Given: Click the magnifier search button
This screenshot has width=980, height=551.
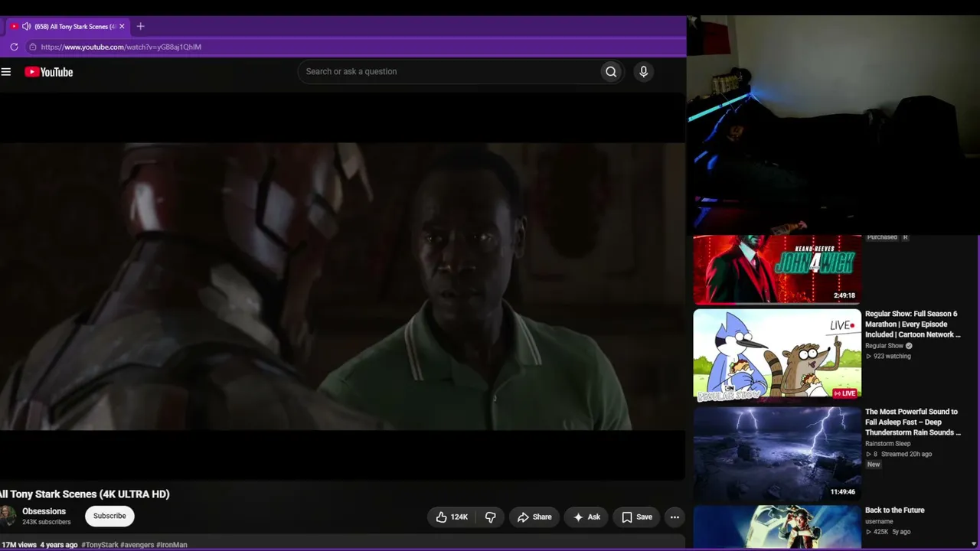Looking at the screenshot, I should [611, 72].
